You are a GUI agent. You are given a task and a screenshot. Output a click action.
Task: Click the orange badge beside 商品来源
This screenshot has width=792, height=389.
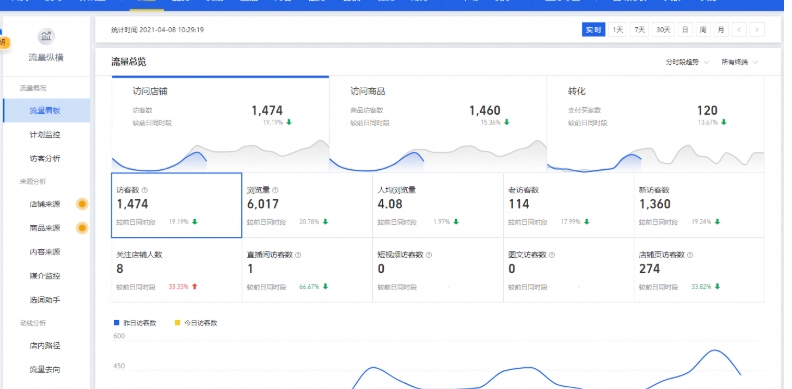pos(82,228)
